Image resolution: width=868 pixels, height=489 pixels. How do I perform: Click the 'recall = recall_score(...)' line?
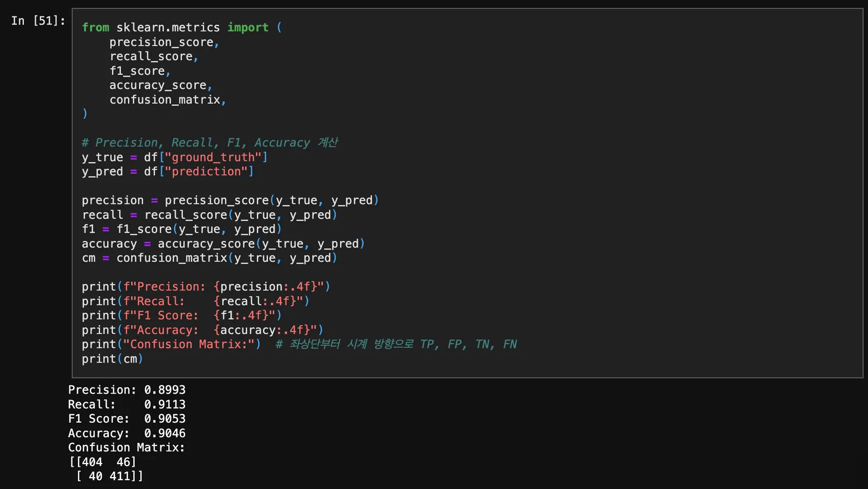tap(209, 215)
